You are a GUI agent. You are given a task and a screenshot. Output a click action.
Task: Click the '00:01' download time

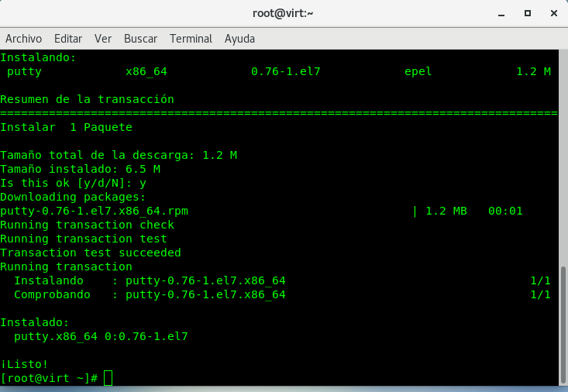[505, 211]
